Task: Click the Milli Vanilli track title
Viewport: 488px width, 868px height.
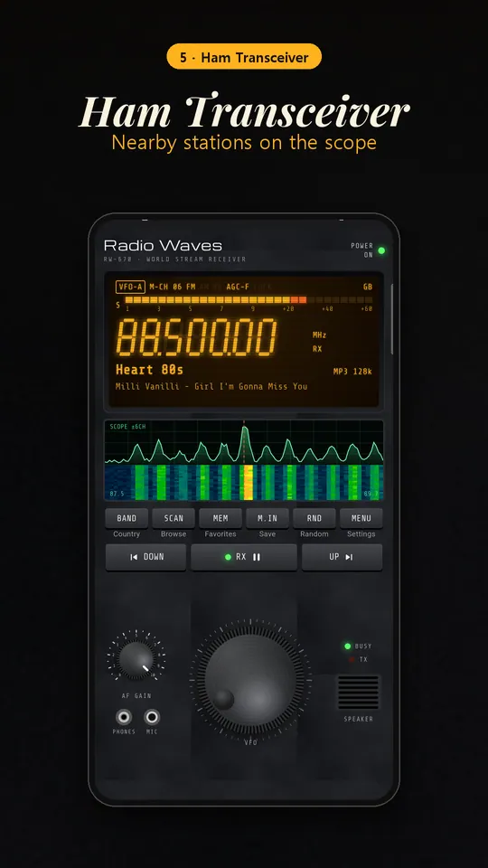Action: click(211, 386)
